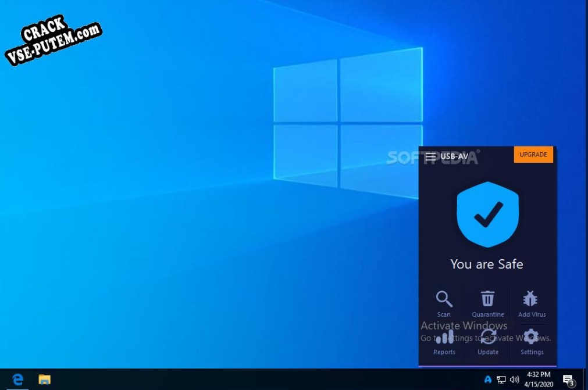Viewport: 588px width, 390px height.
Task: Run the Update refresh icon
Action: [x=487, y=337]
